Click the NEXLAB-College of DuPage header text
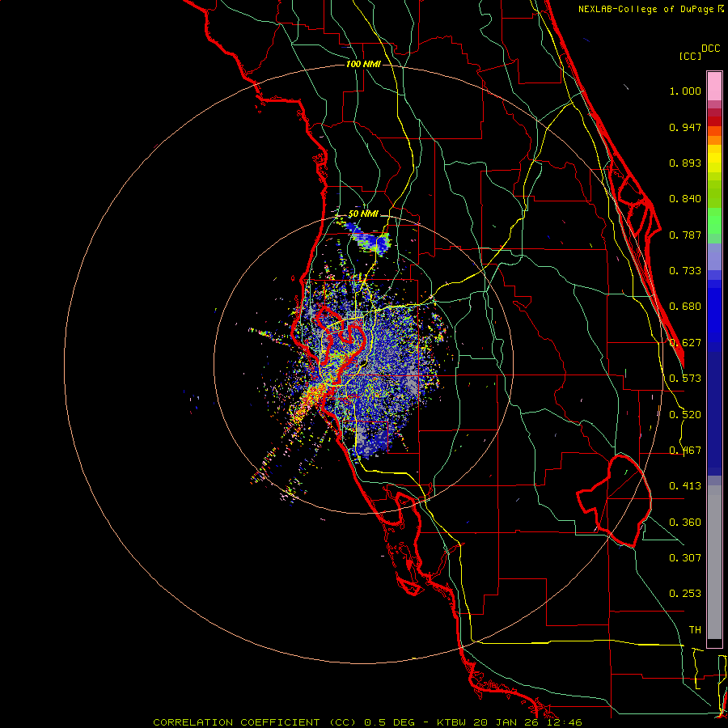 650,9
